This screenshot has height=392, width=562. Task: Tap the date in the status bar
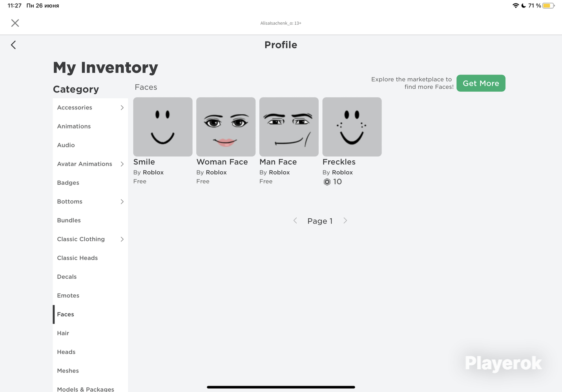pos(43,5)
